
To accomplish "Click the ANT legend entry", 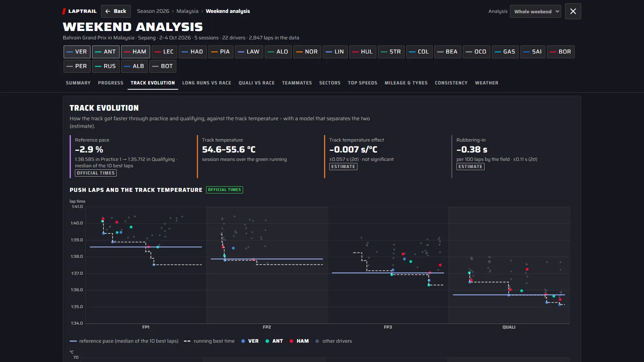I will coord(274,341).
